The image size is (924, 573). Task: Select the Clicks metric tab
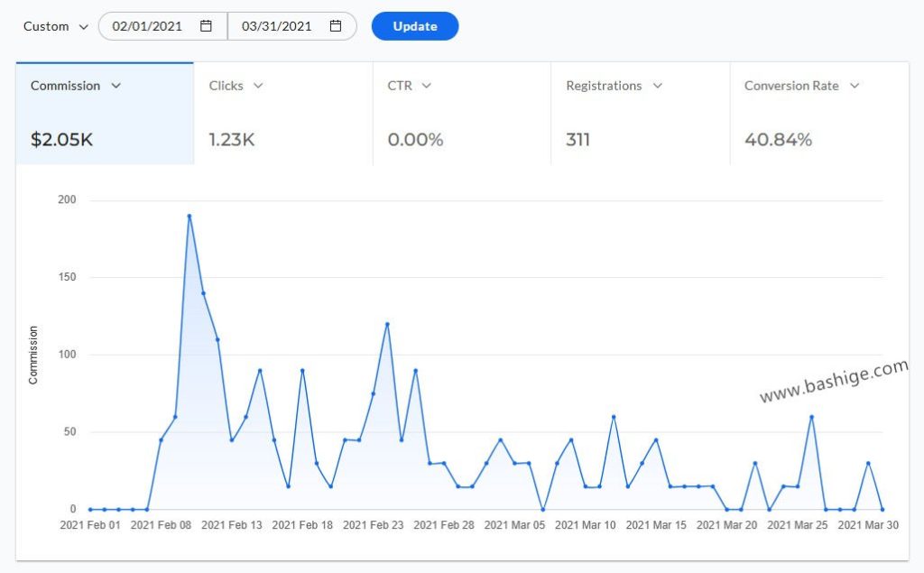pos(282,113)
